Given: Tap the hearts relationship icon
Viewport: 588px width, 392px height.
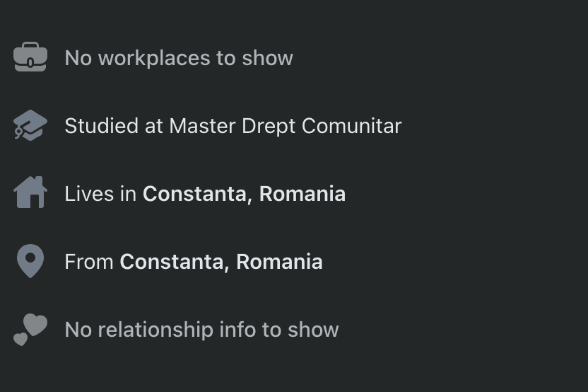Looking at the screenshot, I should [30, 329].
